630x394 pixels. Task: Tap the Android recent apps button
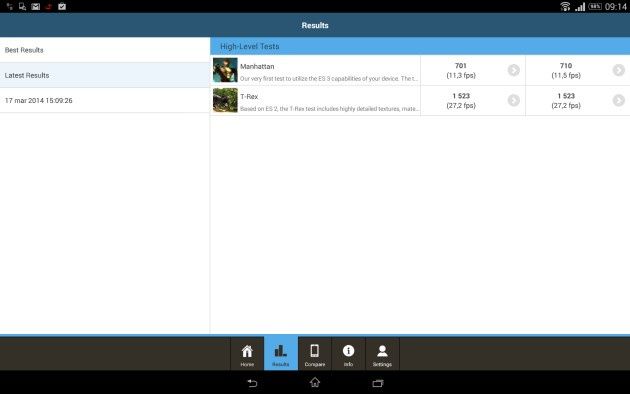click(378, 383)
